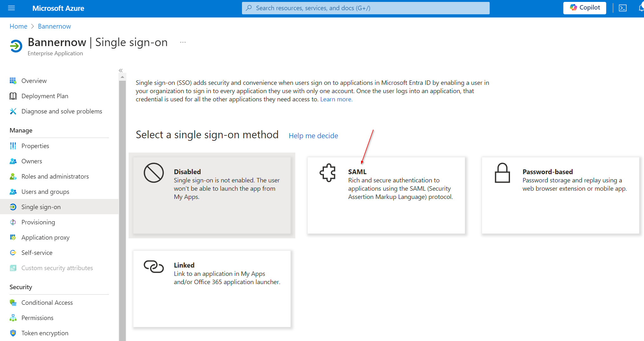
Task: Select the Disabled sign-on method card
Action: pyautogui.click(x=212, y=195)
